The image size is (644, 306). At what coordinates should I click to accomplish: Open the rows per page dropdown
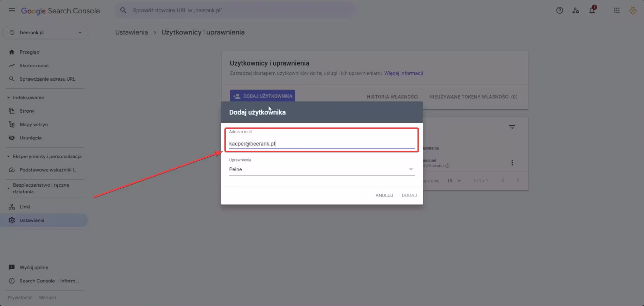click(x=454, y=181)
